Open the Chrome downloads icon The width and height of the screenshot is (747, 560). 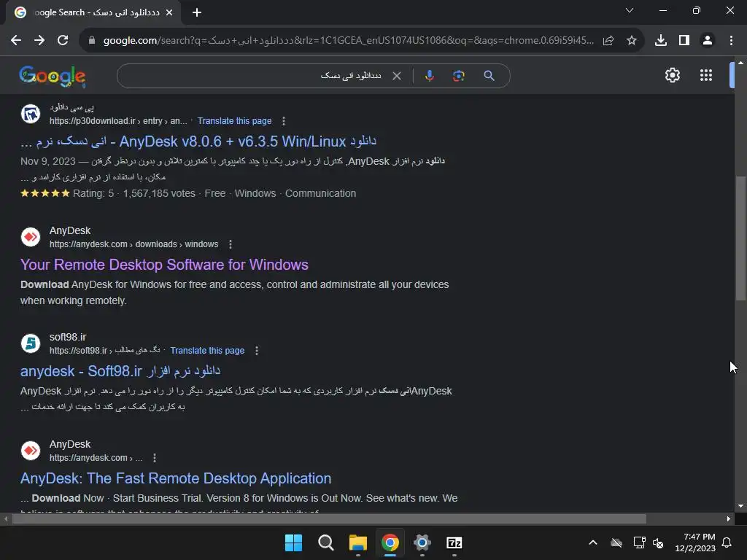[661, 41]
